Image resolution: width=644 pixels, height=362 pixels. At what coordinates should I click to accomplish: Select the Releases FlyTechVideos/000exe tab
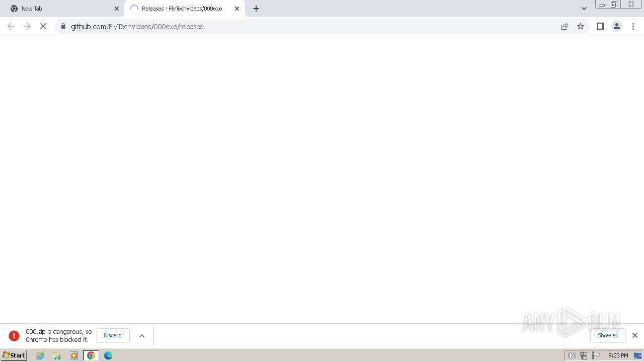(184, 9)
